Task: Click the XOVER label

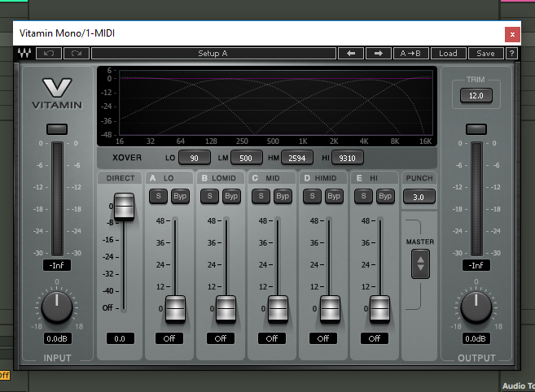Action: 127,158
